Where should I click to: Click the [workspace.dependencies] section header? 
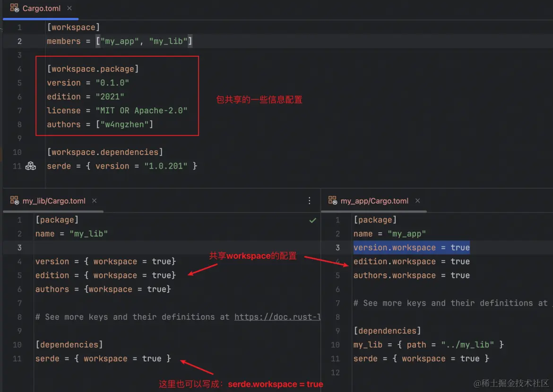pyautogui.click(x=104, y=152)
